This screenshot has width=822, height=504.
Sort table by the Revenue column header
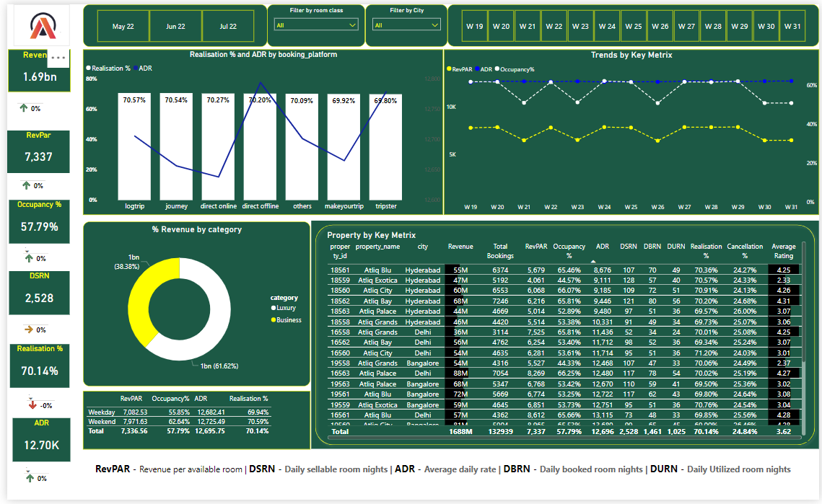(x=460, y=247)
